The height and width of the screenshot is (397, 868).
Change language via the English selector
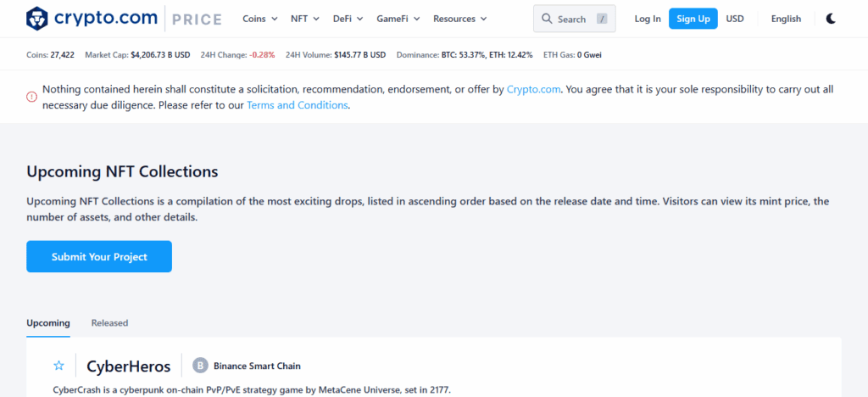click(786, 19)
